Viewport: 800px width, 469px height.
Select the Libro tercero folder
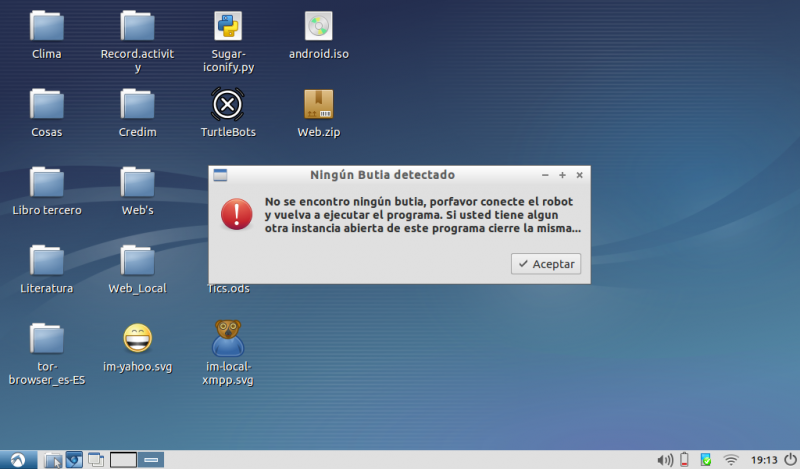[x=46, y=182]
